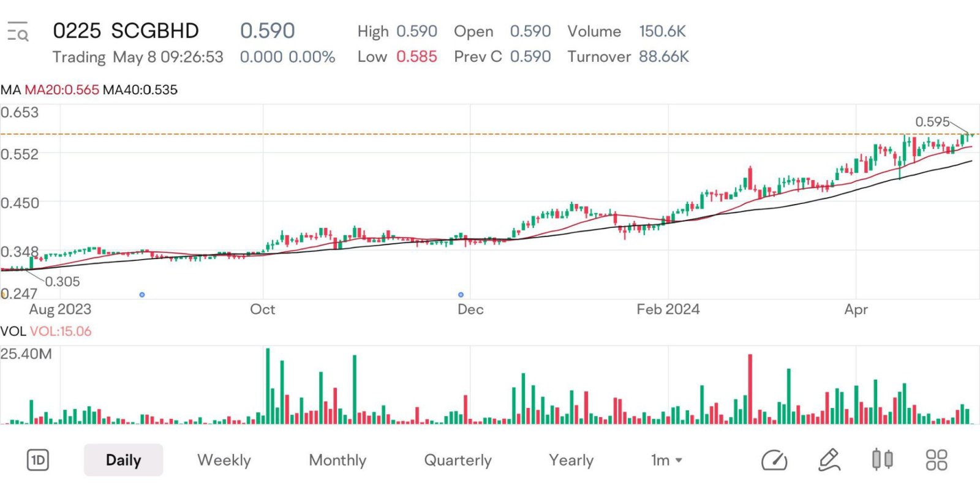
Task: Click the blue event marker near Dec
Action: (461, 295)
